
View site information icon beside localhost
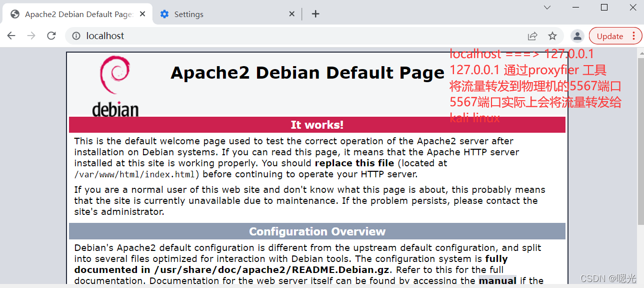[76, 36]
